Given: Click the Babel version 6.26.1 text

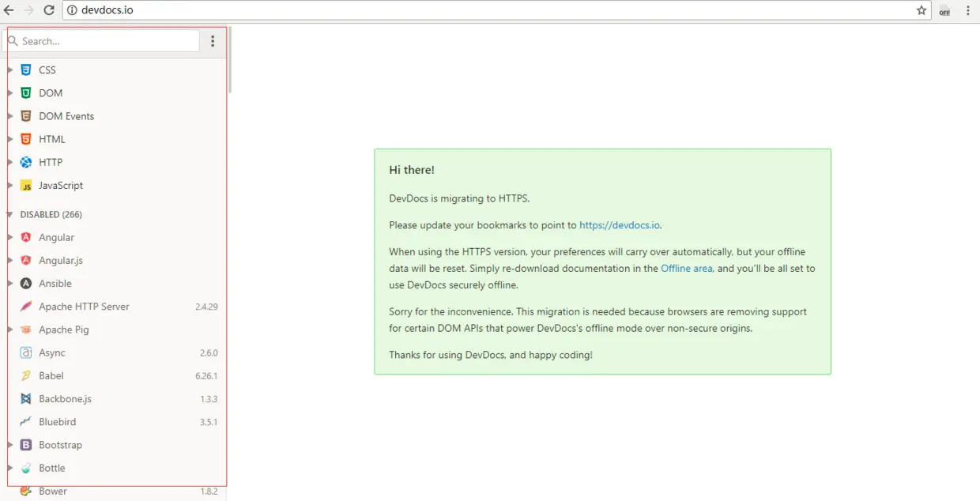Looking at the screenshot, I should pos(206,376).
